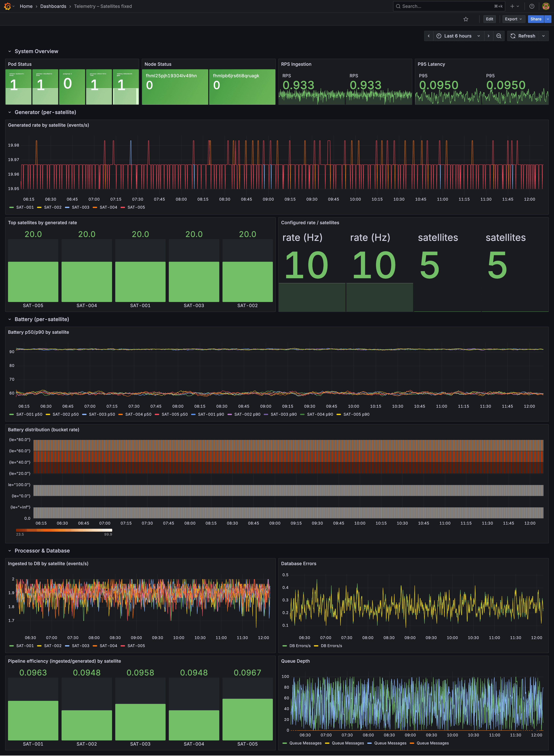Image resolution: width=554 pixels, height=756 pixels.
Task: Shift time range backward
Action: pos(429,36)
